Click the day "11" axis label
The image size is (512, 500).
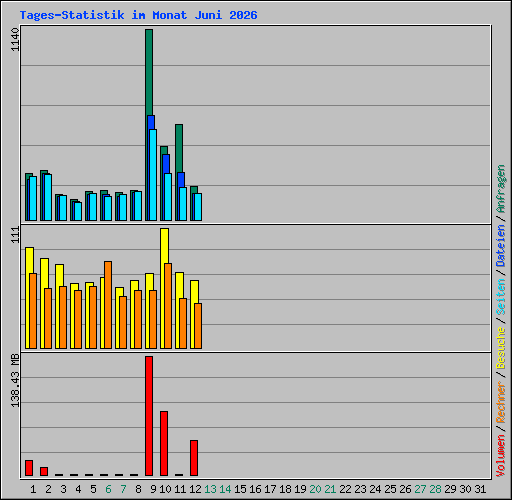(180, 489)
